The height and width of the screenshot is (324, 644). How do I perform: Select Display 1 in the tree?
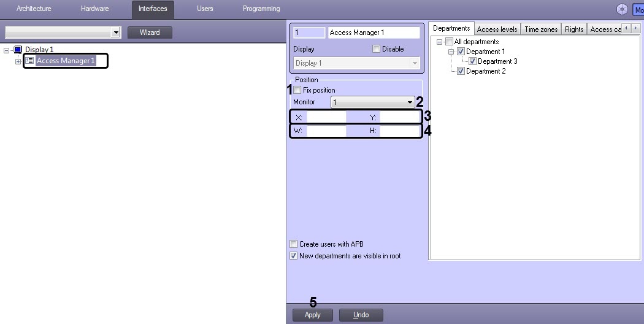pyautogui.click(x=39, y=50)
